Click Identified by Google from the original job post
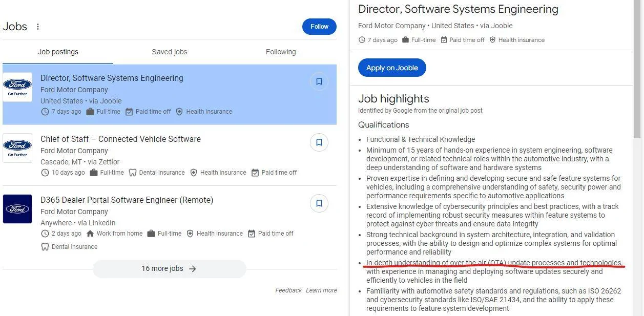Image resolution: width=644 pixels, height=316 pixels. click(x=420, y=111)
